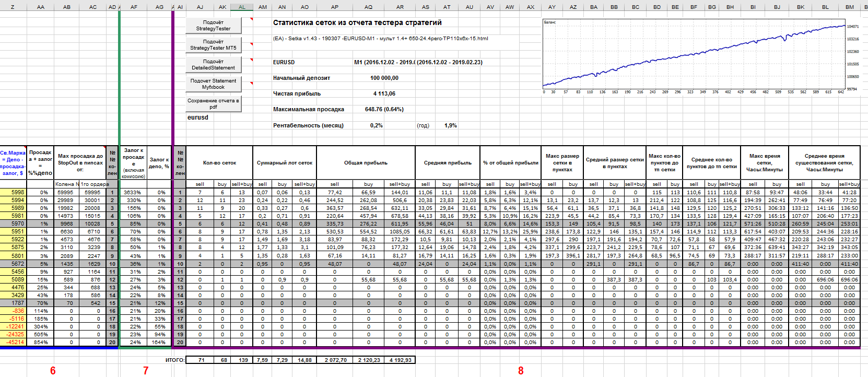Select cell with value -45214
The width and height of the screenshot is (868, 377).
click(x=13, y=342)
